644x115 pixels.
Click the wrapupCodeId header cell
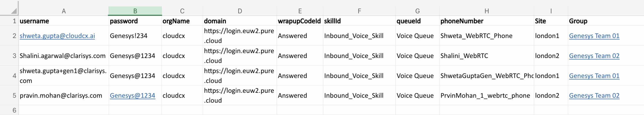coord(299,21)
